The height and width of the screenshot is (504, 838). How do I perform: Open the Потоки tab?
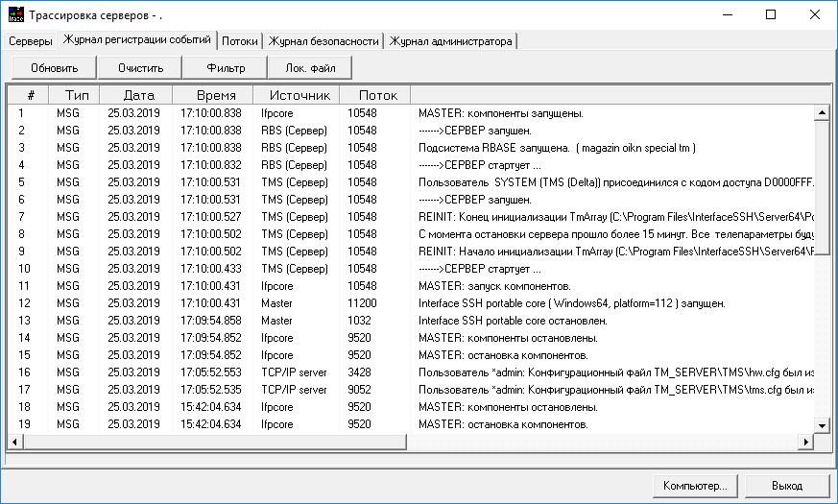tap(239, 41)
